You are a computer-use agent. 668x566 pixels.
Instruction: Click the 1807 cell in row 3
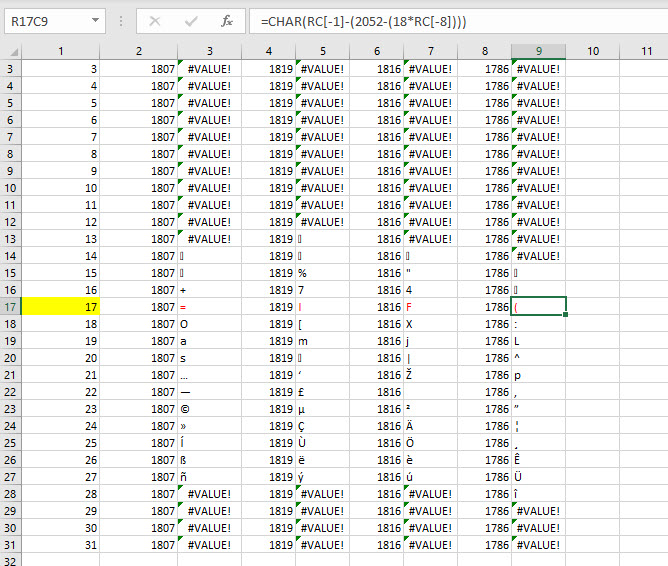[x=138, y=69]
